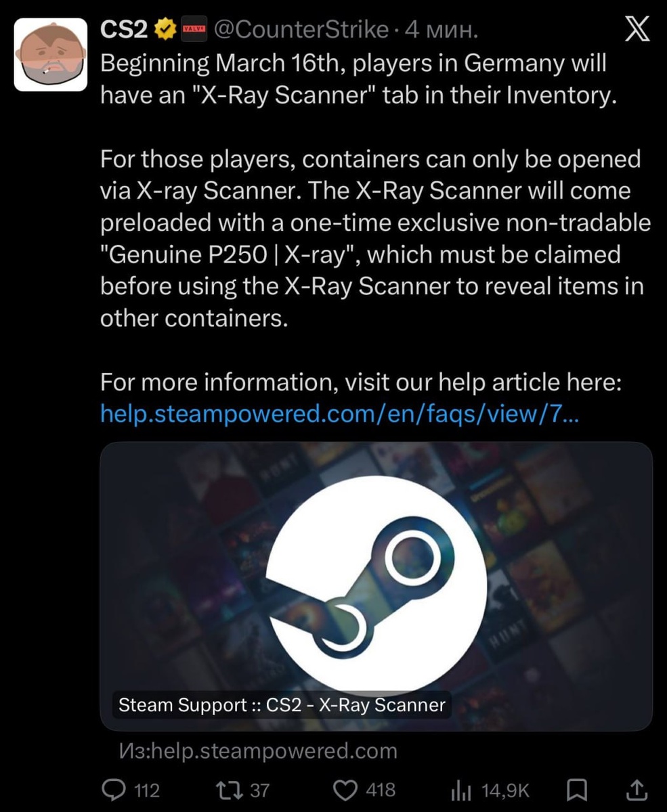Click the 4 мин. timestamp
This screenshot has width=667, height=812.
click(x=440, y=30)
